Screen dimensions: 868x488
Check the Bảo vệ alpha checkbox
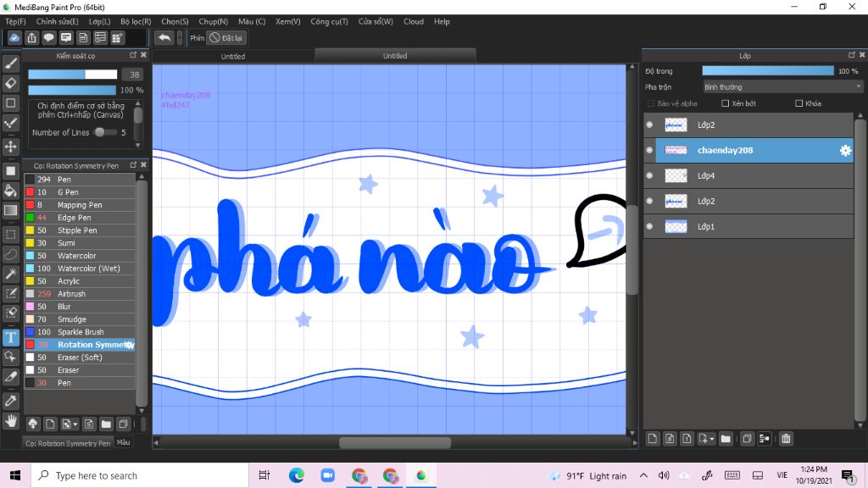click(x=651, y=103)
